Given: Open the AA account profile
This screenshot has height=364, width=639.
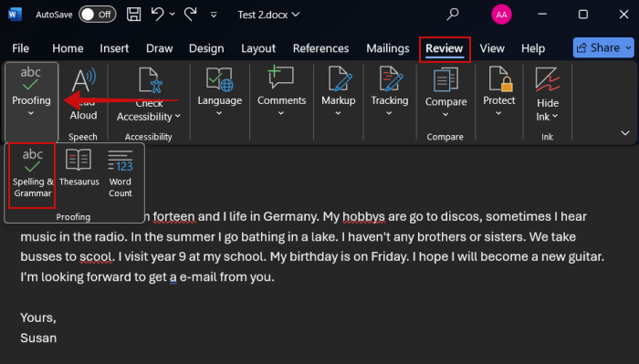Looking at the screenshot, I should (x=501, y=15).
